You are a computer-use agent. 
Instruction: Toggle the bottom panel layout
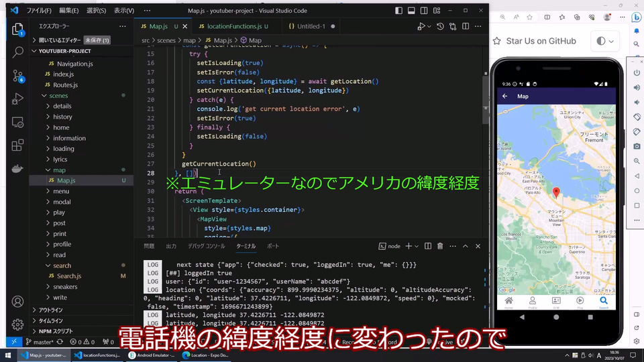[x=411, y=11]
